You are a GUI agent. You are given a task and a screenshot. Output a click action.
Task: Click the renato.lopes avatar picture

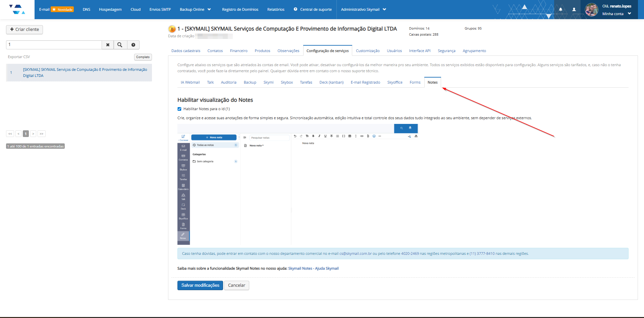coord(592,10)
